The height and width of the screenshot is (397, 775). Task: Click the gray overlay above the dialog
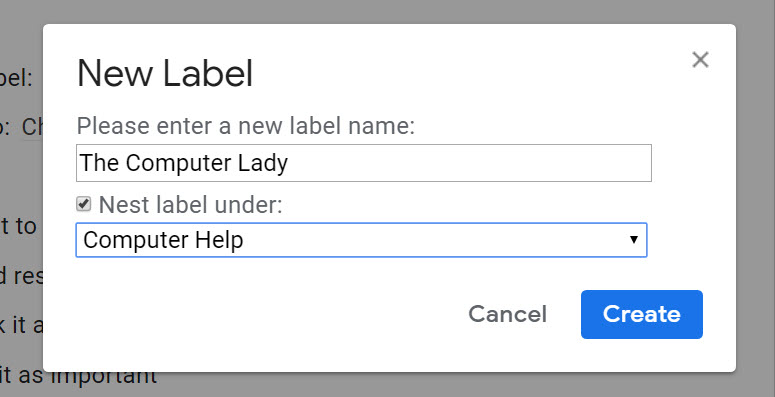[x=388, y=11]
